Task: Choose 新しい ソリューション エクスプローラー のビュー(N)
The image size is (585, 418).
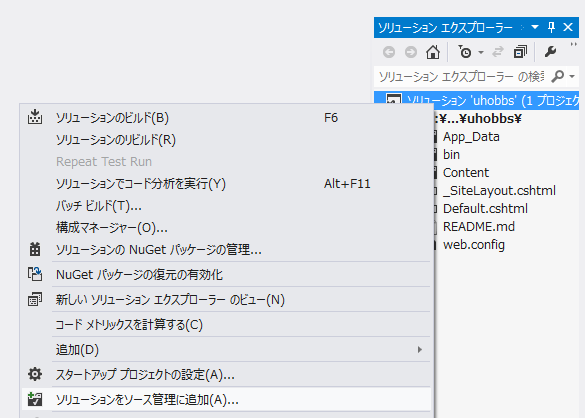Action: click(226, 300)
